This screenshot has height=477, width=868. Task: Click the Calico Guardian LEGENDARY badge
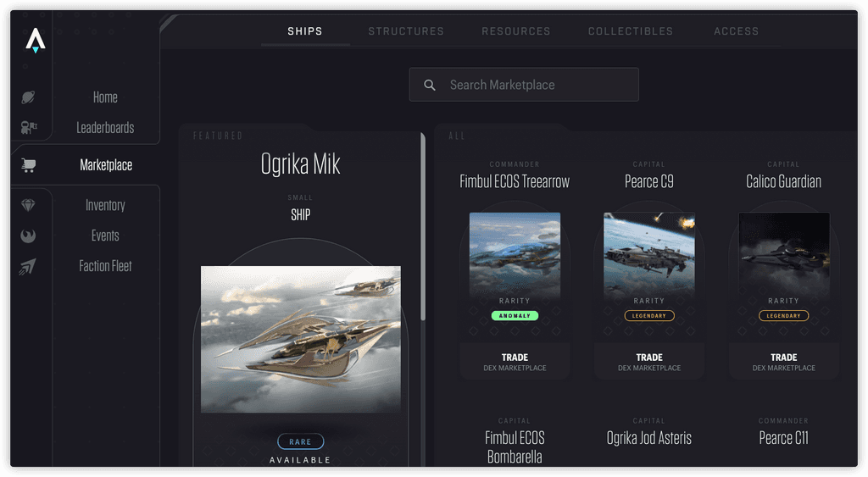(x=784, y=316)
